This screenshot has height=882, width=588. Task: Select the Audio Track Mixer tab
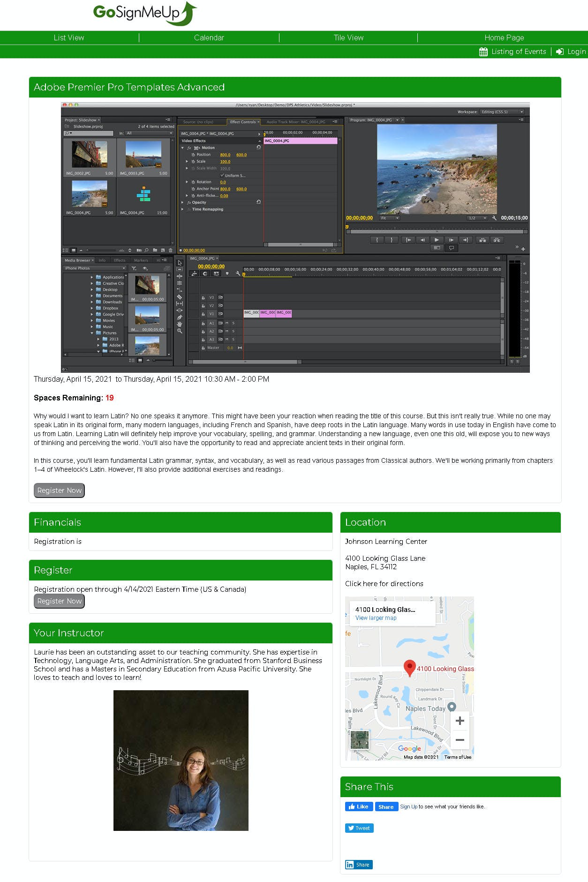[x=296, y=122]
